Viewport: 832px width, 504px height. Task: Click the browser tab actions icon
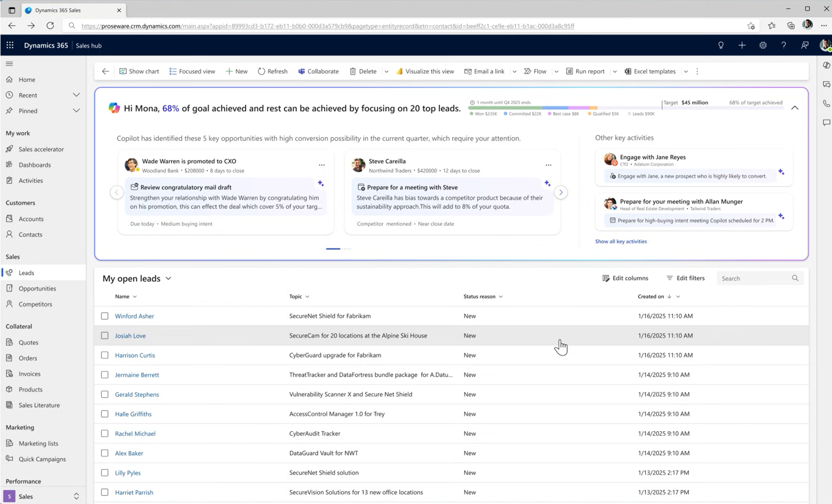[x=12, y=10]
